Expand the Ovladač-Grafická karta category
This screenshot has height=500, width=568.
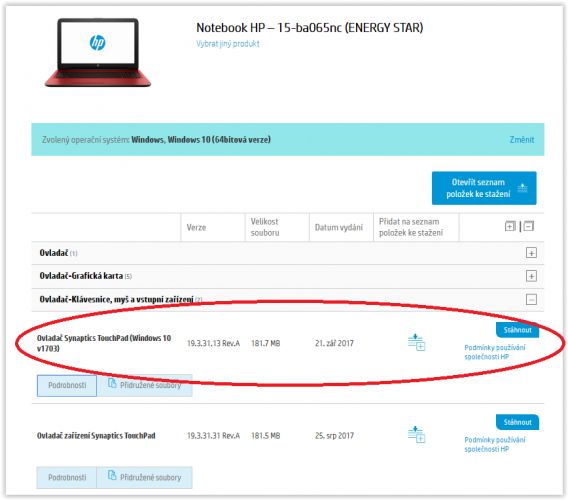pyautogui.click(x=531, y=276)
